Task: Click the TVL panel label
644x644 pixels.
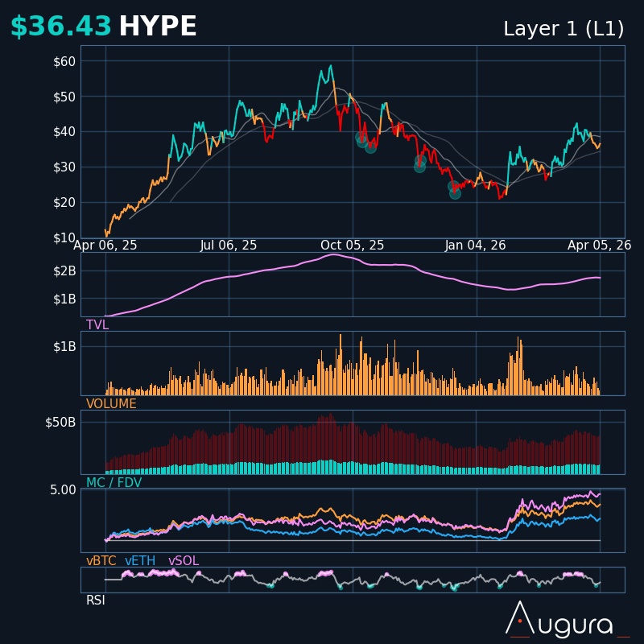Action: pyautogui.click(x=97, y=325)
